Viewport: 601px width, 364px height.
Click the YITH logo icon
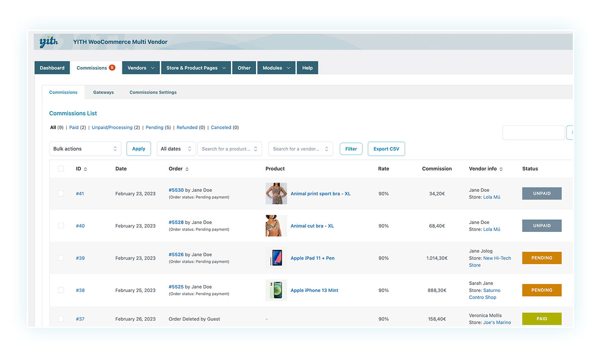point(48,42)
